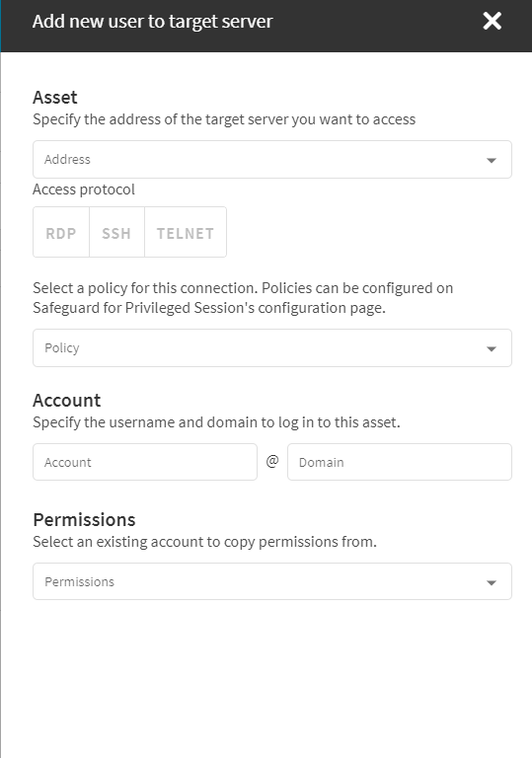This screenshot has height=758, width=532.
Task: Open the Policy dropdown arrow
Action: (x=492, y=348)
